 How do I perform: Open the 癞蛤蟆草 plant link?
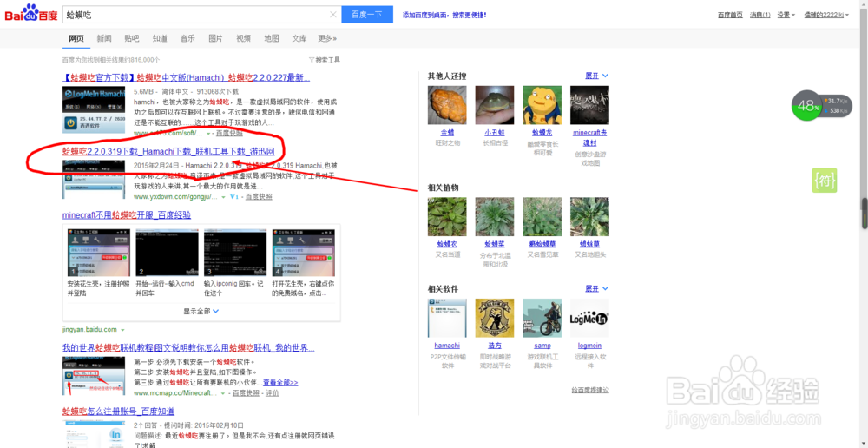pos(542,244)
